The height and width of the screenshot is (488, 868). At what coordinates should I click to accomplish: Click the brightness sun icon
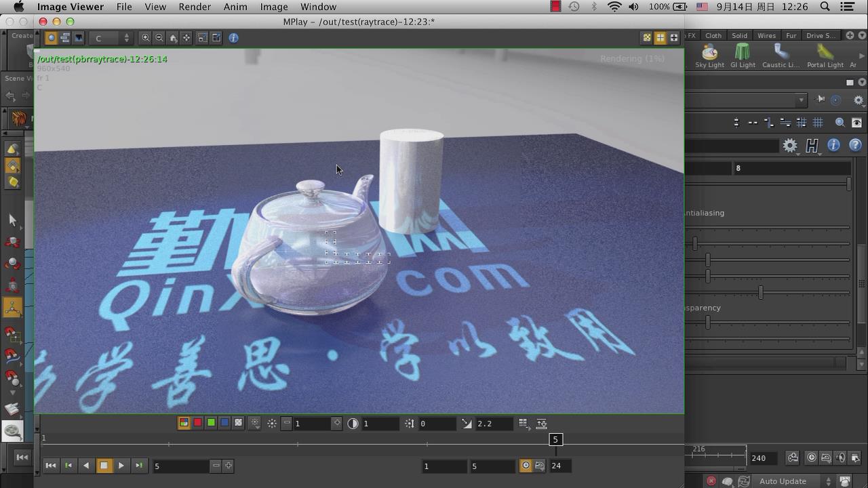pyautogui.click(x=271, y=424)
